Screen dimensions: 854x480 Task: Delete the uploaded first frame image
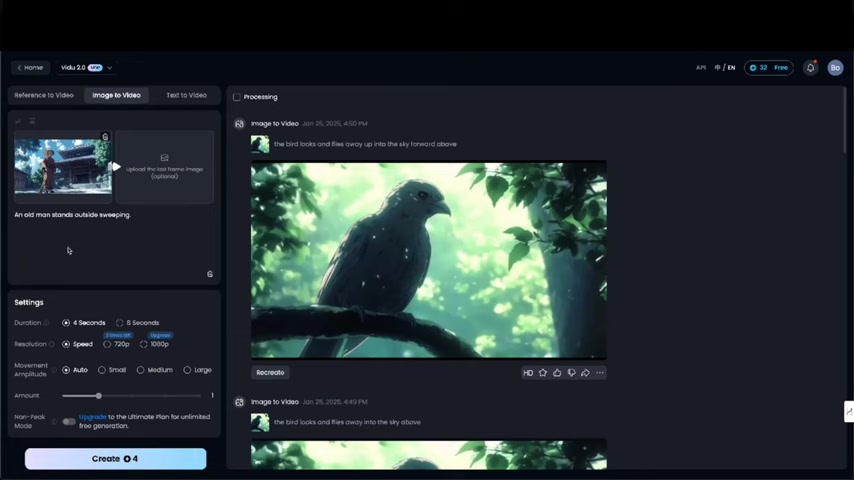[105, 137]
